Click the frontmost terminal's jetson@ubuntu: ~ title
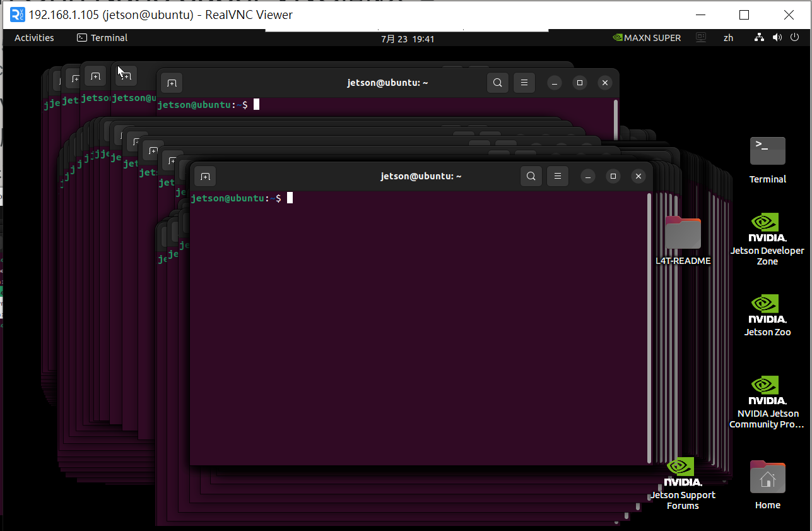This screenshot has height=531, width=812. 421,176
